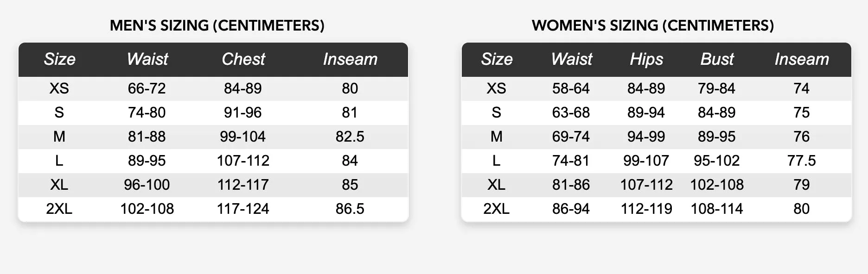The image size is (868, 274).
Task: Click women's L hips value 99-107
Action: (646, 161)
